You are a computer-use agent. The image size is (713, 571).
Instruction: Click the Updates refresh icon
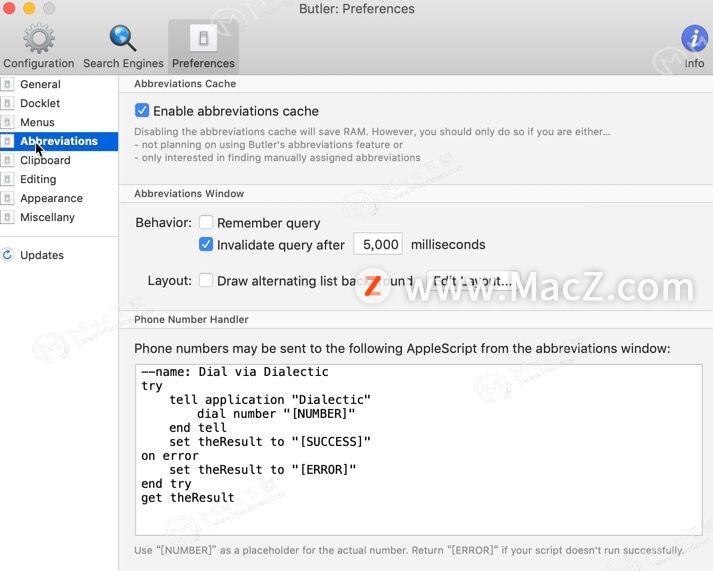(x=7, y=255)
